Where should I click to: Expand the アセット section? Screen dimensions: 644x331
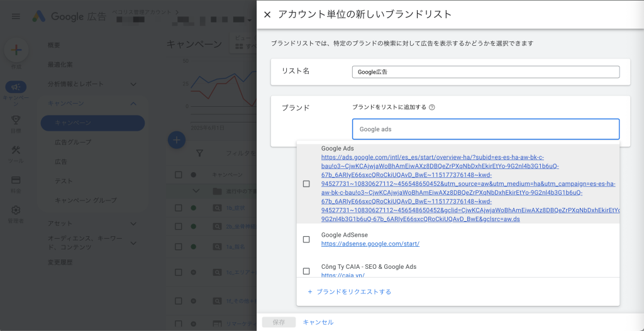(x=133, y=224)
